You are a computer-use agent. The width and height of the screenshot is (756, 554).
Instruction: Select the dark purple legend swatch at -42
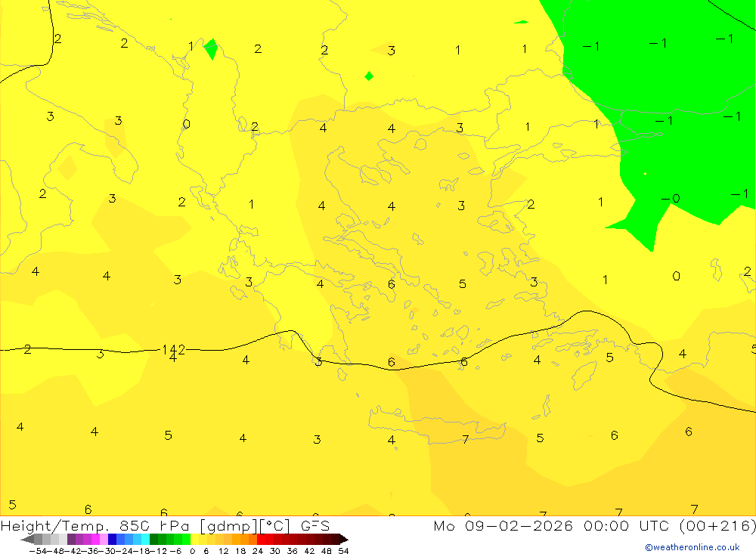click(x=71, y=539)
